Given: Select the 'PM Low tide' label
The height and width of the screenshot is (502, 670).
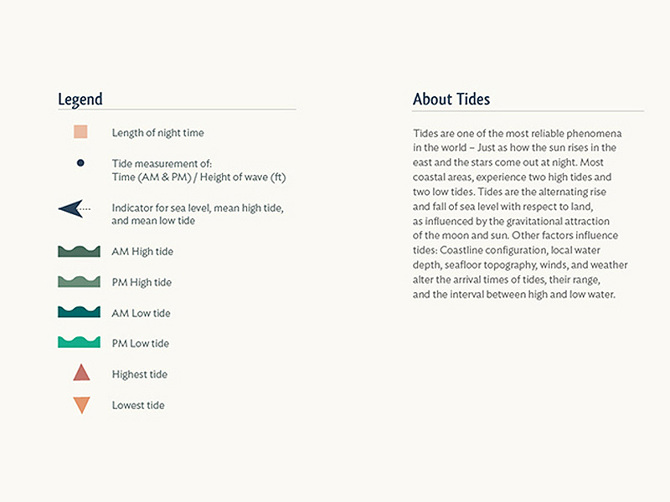Looking at the screenshot, I should [141, 344].
